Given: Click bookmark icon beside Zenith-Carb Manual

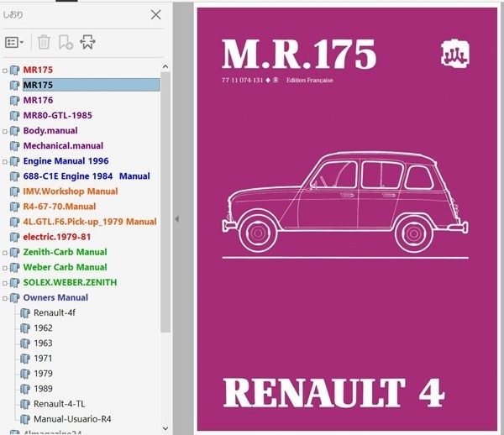Looking at the screenshot, I should pos(15,253).
